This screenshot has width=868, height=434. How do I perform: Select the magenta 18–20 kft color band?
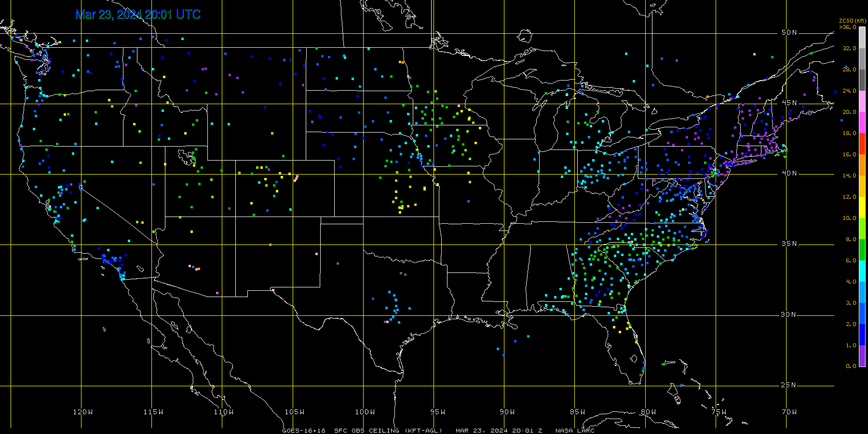click(862, 122)
